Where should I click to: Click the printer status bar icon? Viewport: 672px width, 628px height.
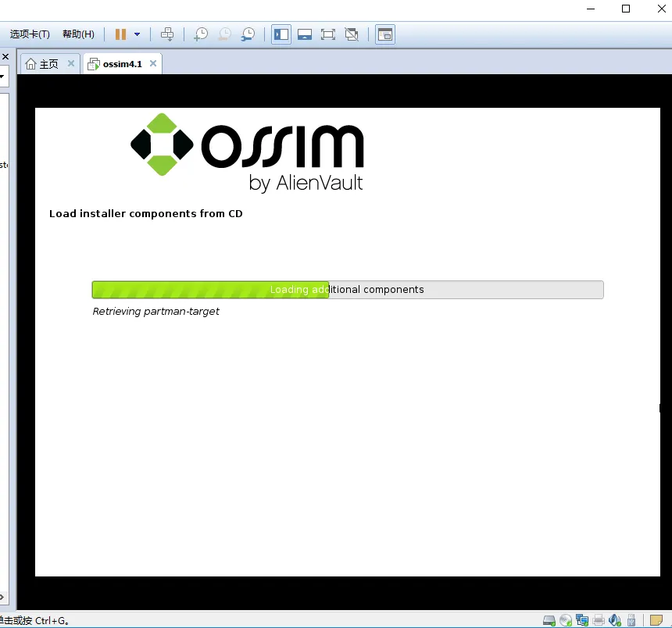[x=599, y=620]
